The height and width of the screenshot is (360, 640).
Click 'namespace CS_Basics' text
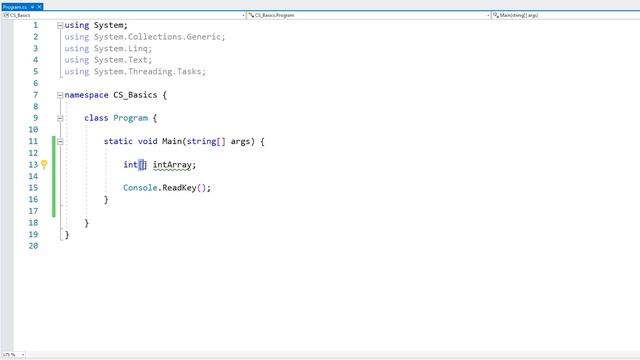111,95
